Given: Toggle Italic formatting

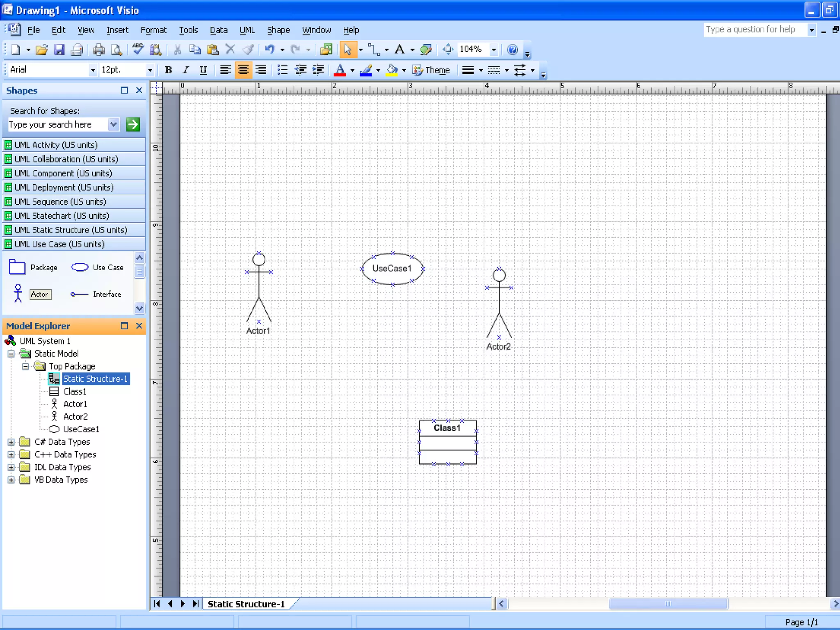Looking at the screenshot, I should coord(186,70).
